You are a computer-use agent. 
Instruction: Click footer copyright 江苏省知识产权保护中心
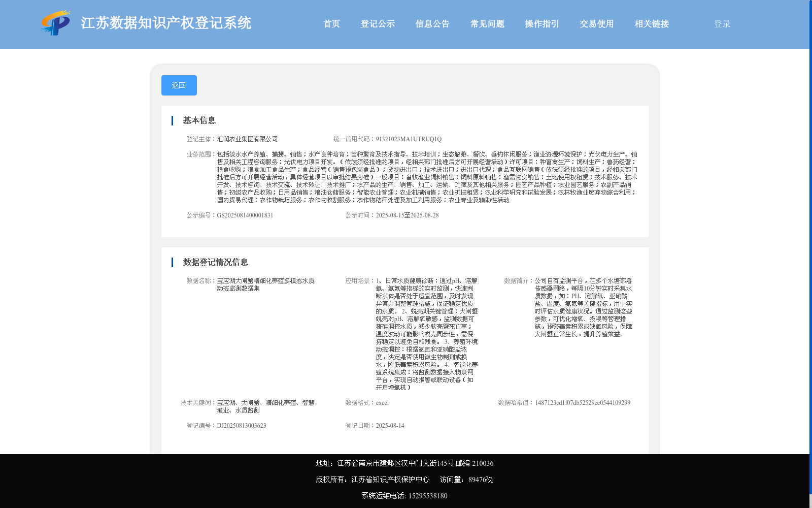[x=390, y=480]
